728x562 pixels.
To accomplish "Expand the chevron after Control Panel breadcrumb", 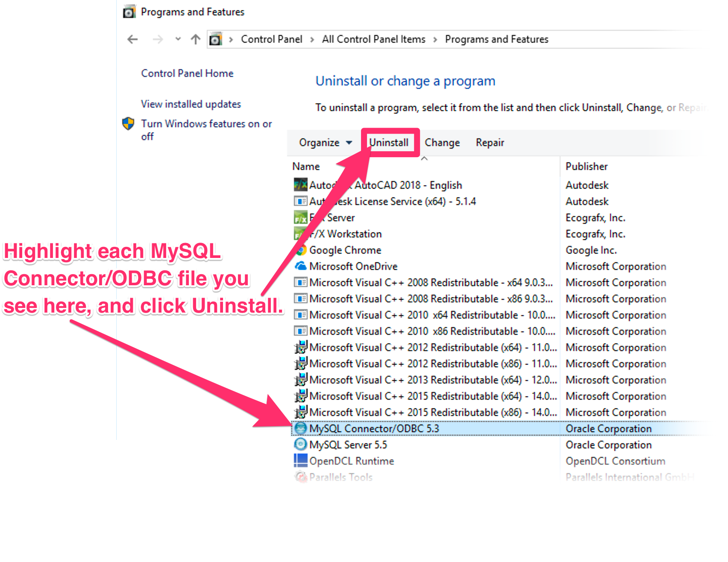I will pyautogui.click(x=312, y=40).
